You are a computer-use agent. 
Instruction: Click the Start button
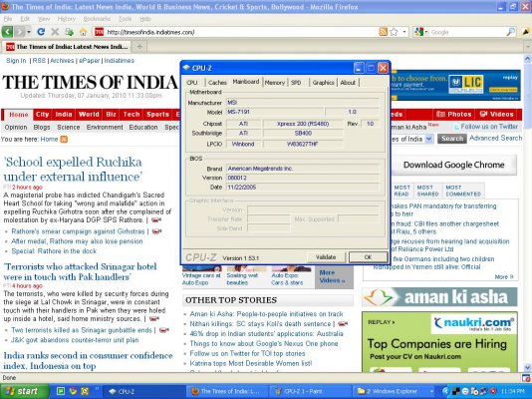click(x=25, y=391)
